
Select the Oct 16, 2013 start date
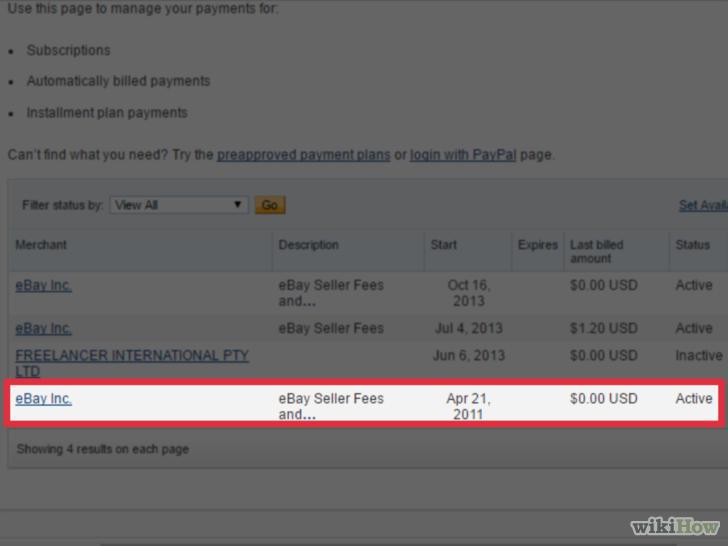468,293
